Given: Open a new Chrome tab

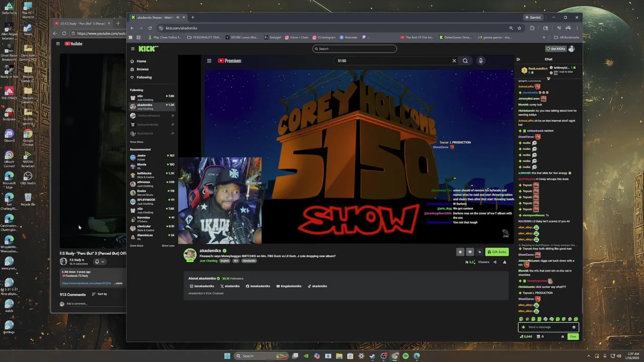Looking at the screenshot, I should coord(192,18).
